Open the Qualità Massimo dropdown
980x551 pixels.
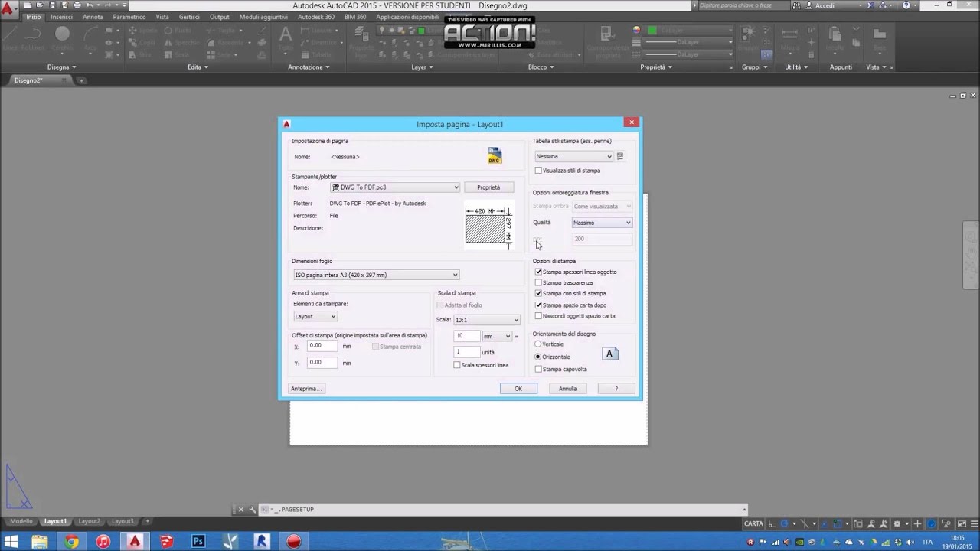tap(602, 223)
